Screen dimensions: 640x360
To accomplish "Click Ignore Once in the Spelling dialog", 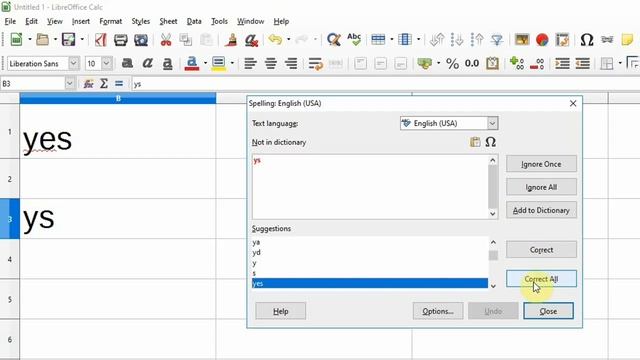I will (541, 164).
